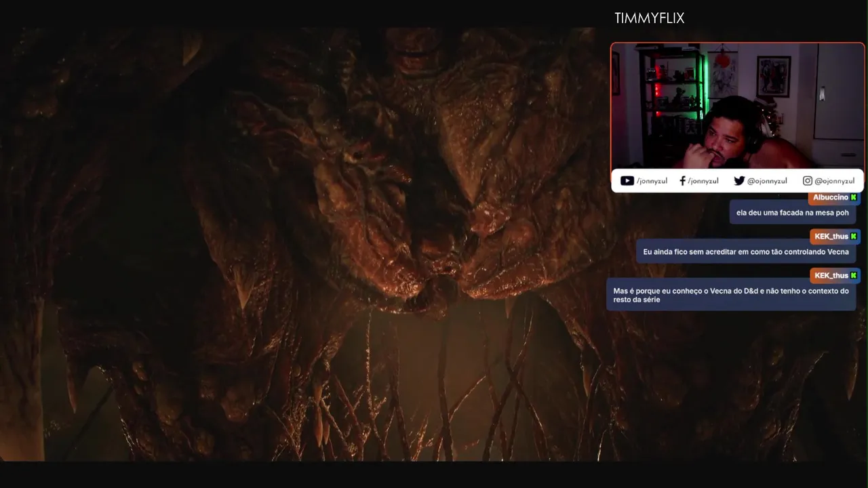This screenshot has width=868, height=488.
Task: Select the 'ela deu uma facada na mesa poh' message
Action: (x=793, y=213)
